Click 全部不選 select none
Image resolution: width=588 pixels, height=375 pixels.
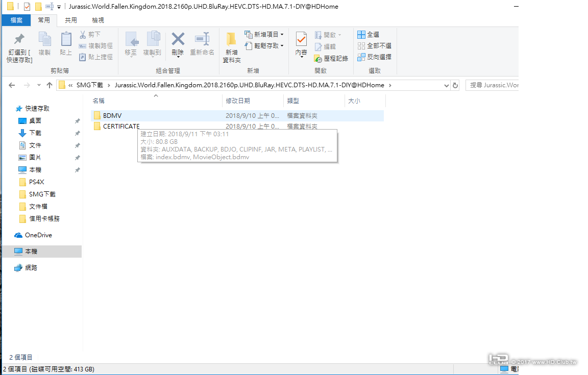[x=374, y=46]
